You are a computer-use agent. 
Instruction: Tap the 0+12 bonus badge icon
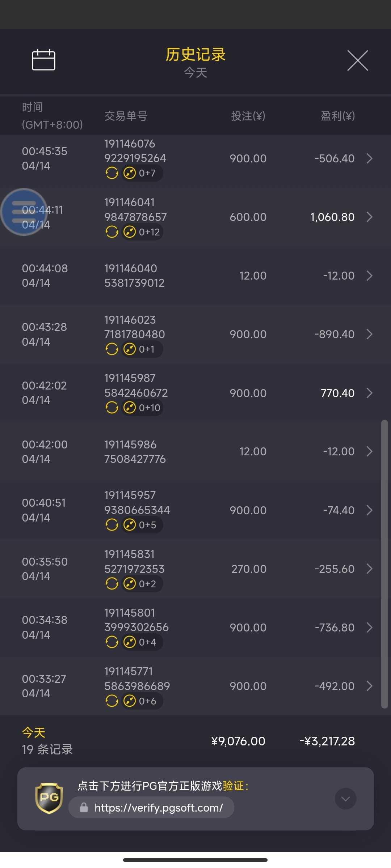point(142,232)
